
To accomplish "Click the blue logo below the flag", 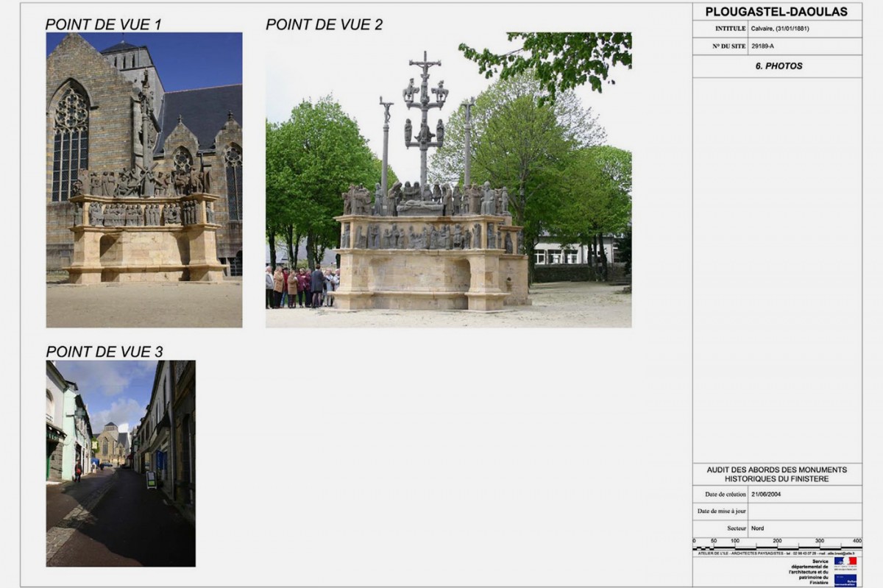I will coord(845,579).
